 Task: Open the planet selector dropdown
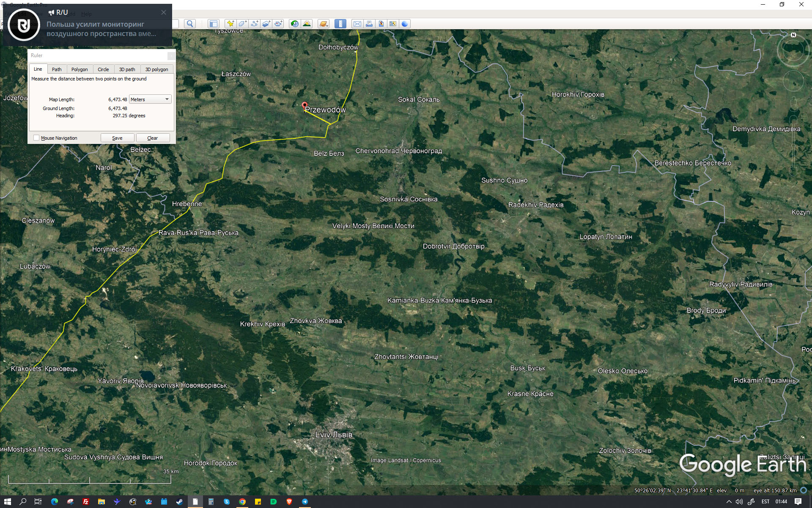pos(324,24)
